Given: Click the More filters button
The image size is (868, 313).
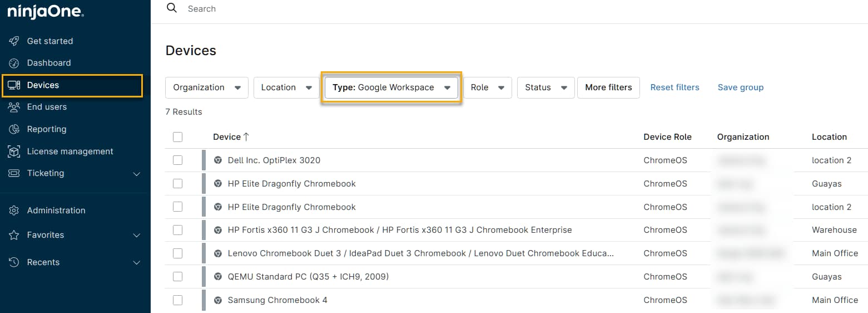Looking at the screenshot, I should 608,87.
